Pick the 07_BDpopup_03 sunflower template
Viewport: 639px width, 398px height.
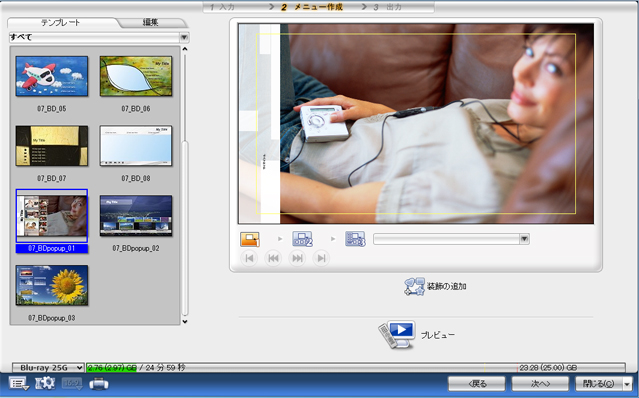coord(52,286)
